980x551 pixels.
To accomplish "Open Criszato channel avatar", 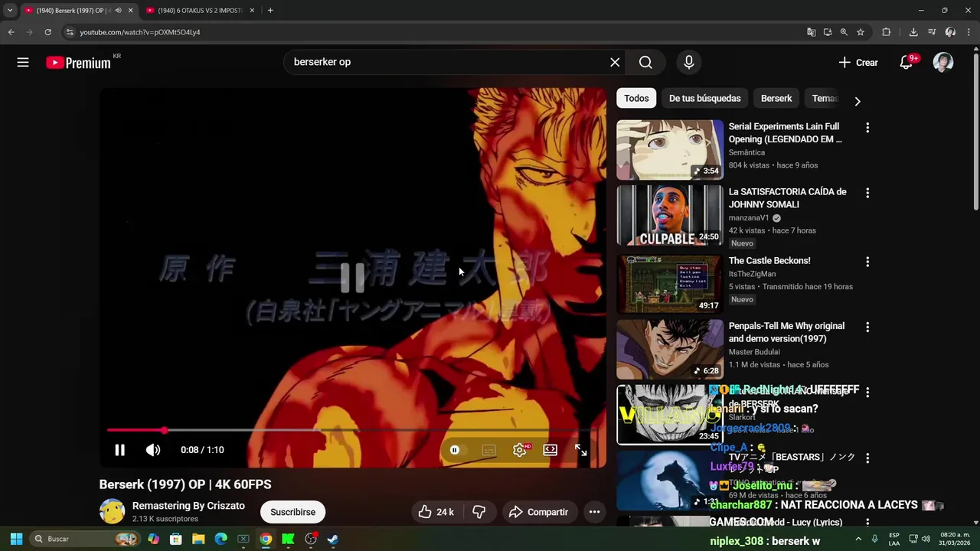I will pyautogui.click(x=113, y=511).
